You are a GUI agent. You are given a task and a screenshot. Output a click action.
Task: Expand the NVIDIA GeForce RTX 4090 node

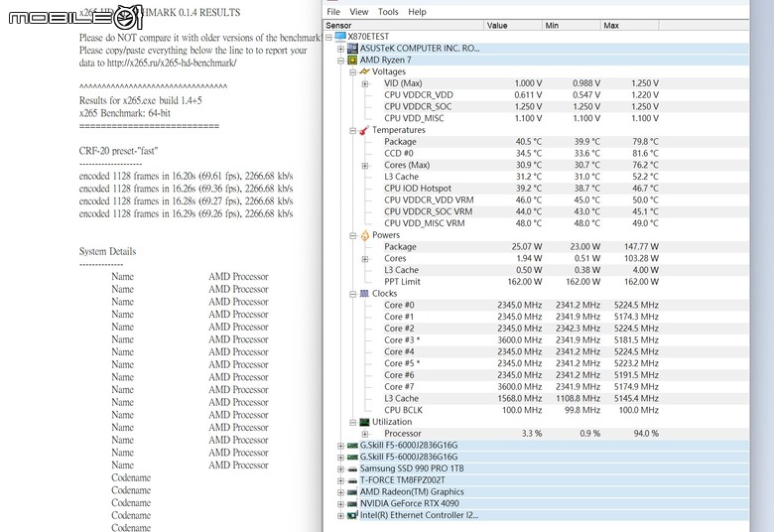[x=340, y=504]
